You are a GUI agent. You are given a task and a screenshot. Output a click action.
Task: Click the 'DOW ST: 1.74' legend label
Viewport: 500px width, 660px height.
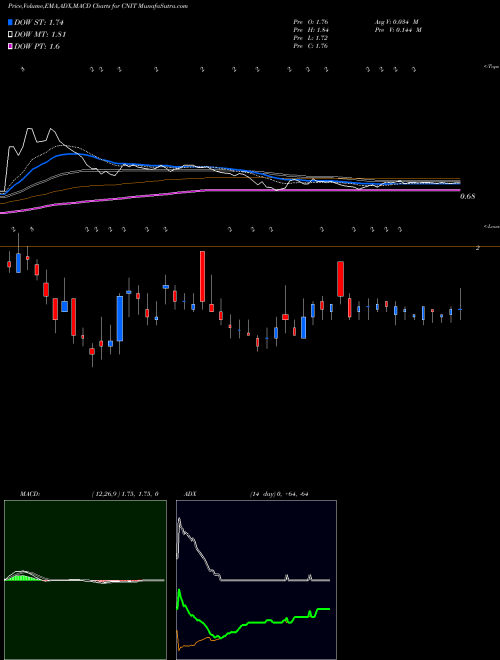[39, 22]
